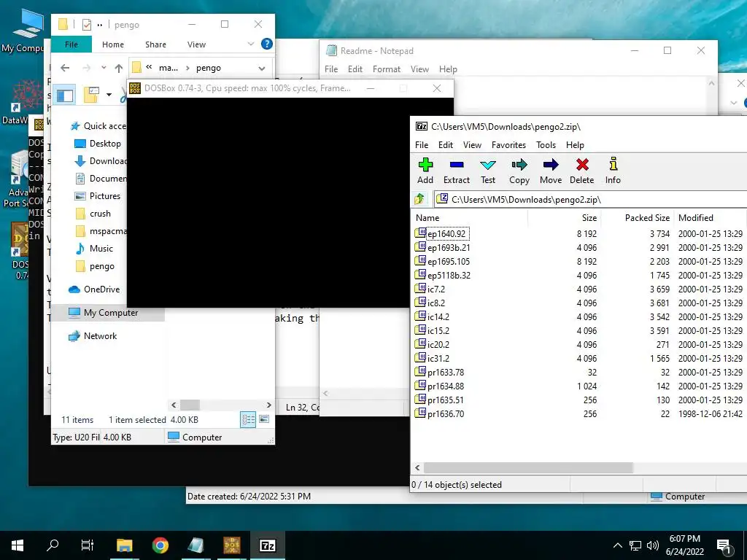
Task: Open crush folder in navigation pane
Action: pyautogui.click(x=100, y=214)
